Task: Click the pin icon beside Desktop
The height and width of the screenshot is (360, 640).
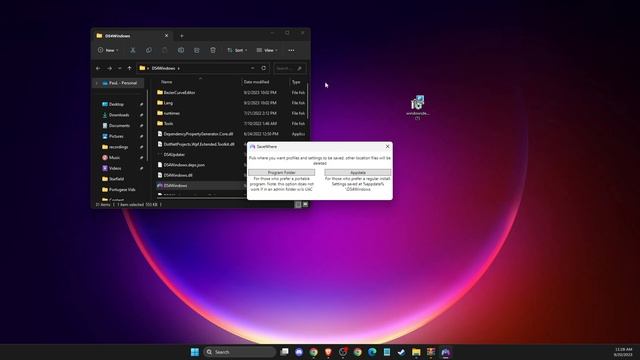Action: [x=141, y=104]
